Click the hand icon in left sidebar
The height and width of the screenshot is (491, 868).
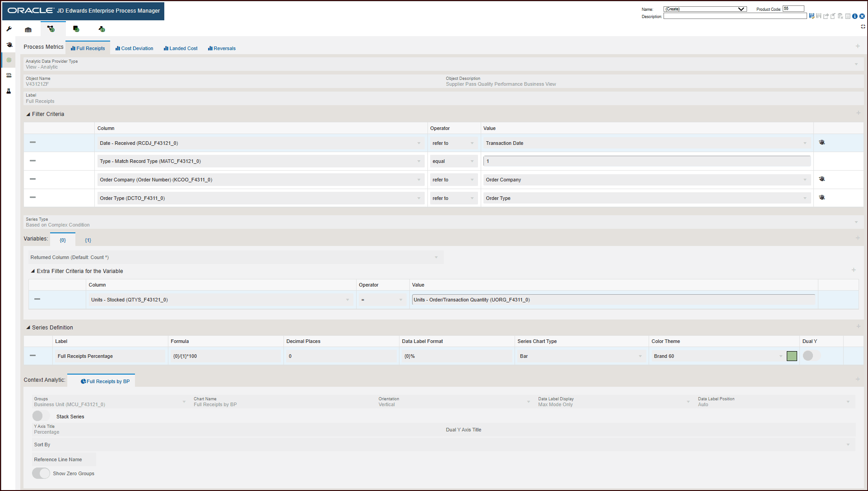pyautogui.click(x=9, y=44)
